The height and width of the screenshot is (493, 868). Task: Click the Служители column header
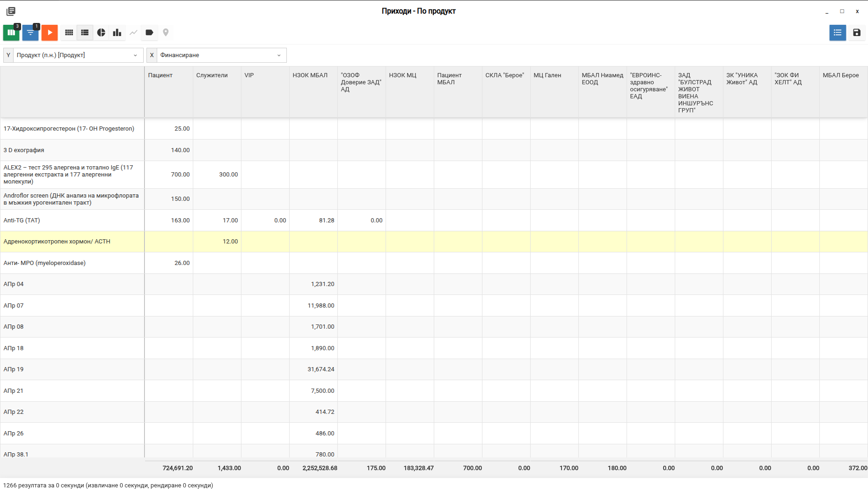[x=212, y=75]
